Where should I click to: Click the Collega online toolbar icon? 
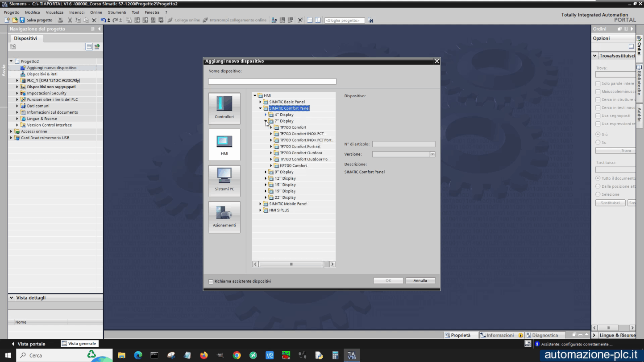click(170, 20)
